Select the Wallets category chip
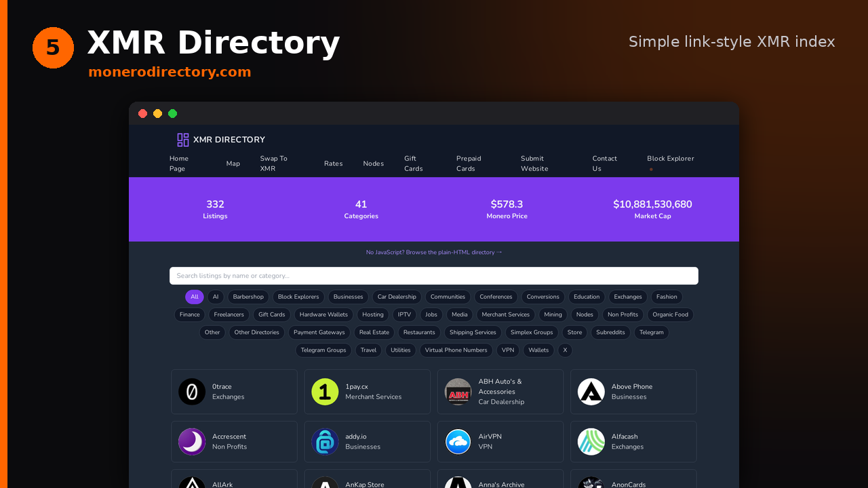868x488 pixels. [539, 350]
